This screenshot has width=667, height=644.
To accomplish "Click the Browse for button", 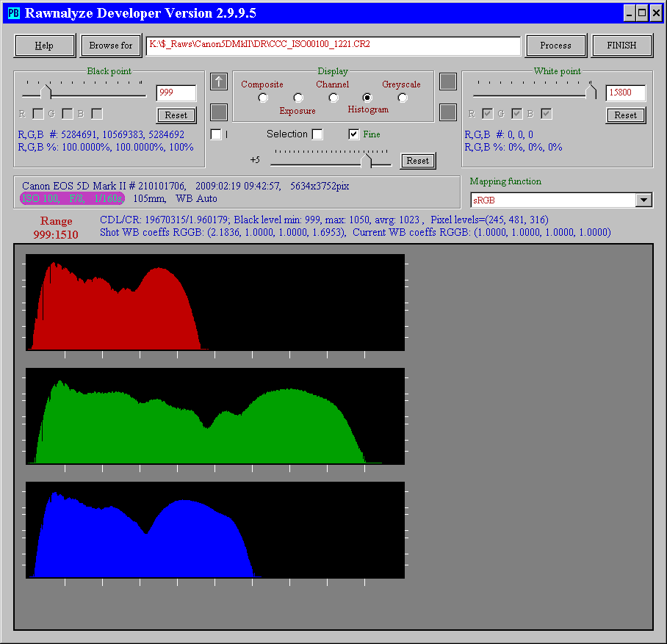I will pyautogui.click(x=111, y=46).
